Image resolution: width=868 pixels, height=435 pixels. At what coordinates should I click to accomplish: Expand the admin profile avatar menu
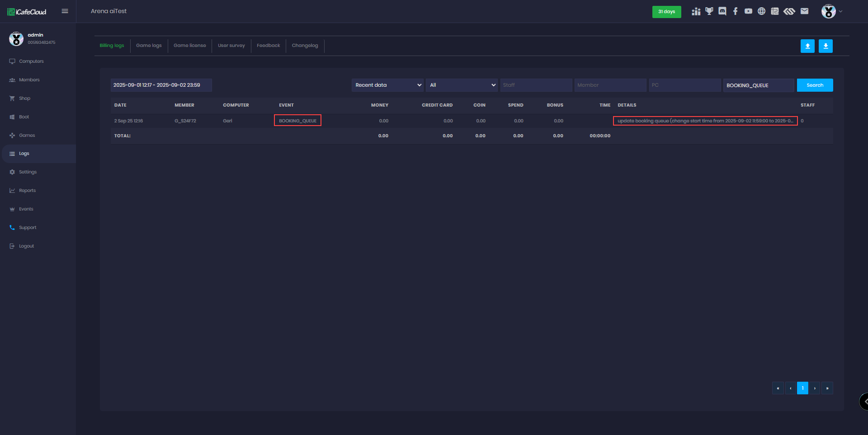pyautogui.click(x=831, y=11)
